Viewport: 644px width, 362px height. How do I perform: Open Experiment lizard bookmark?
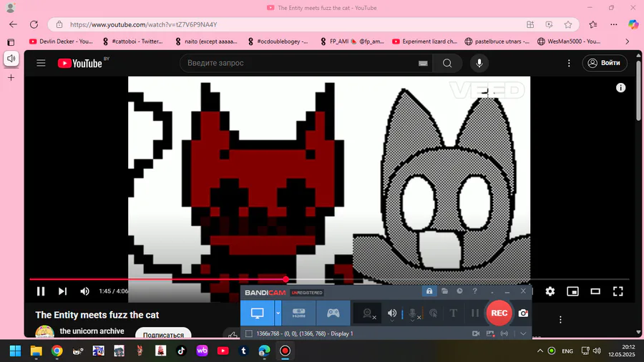[424, 41]
